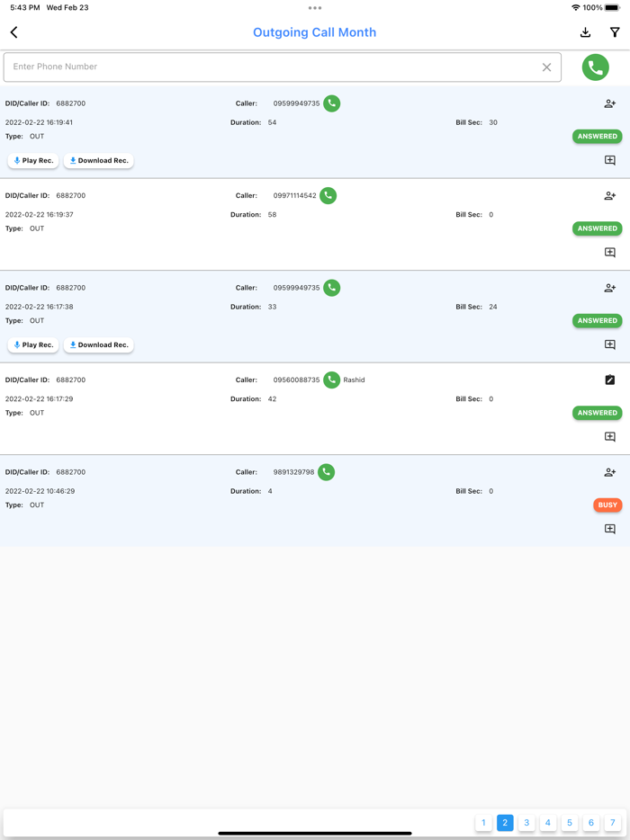Play recording of the 16:19:41 call
Viewport: 630px width, 840px height.
point(33,161)
